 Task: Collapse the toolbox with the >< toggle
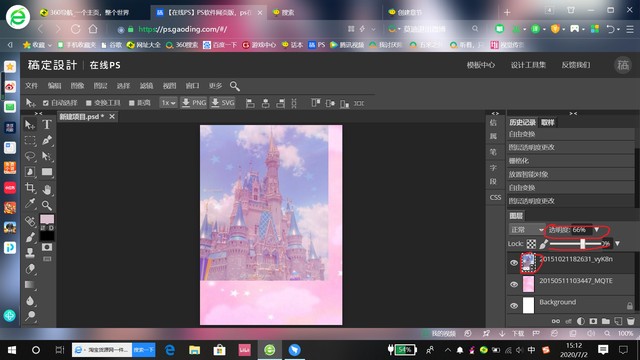click(x=38, y=113)
